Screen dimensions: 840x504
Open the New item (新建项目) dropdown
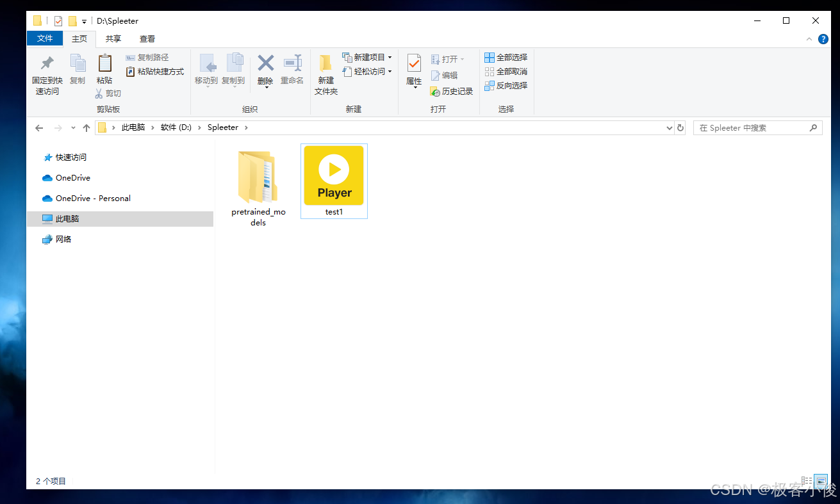point(367,58)
